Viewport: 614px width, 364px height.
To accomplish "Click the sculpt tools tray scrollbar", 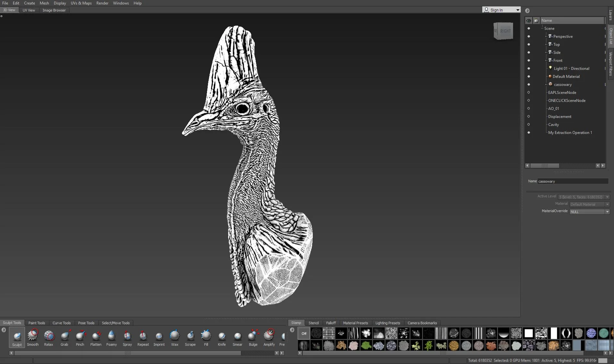I will [x=128, y=353].
